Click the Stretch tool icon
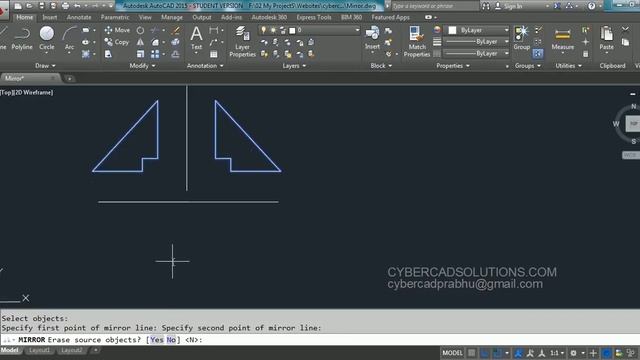The image size is (640, 360). [108, 54]
